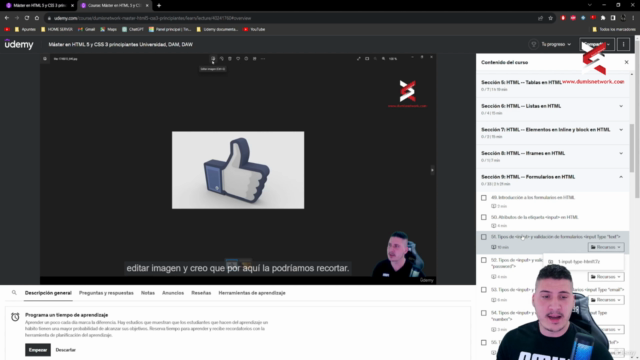Open the Reseñas tab
640x360 pixels.
[201, 293]
